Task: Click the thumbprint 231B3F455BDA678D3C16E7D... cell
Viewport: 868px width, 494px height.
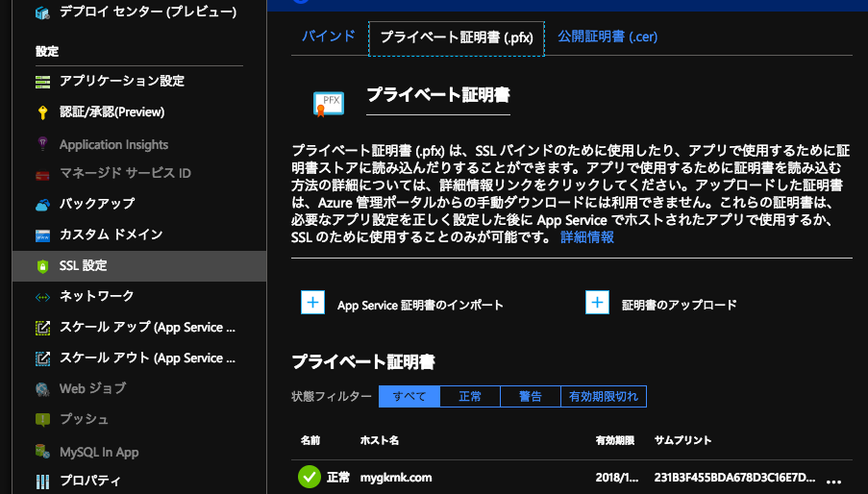Action: coord(734,478)
